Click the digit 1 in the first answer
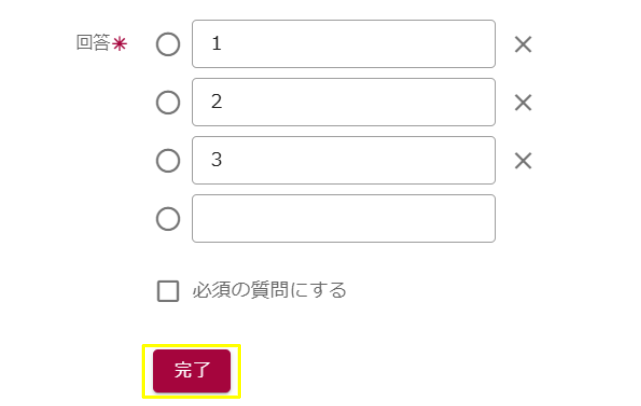641x406 pixels. coord(216,44)
